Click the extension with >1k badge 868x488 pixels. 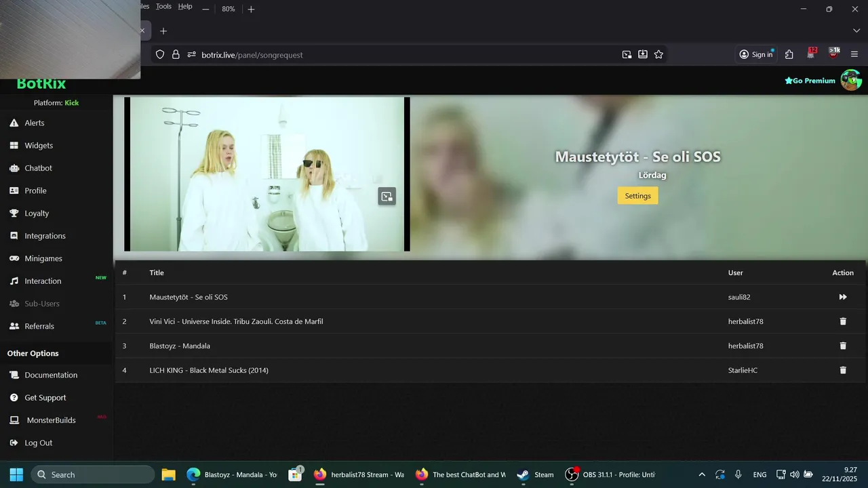click(x=834, y=54)
